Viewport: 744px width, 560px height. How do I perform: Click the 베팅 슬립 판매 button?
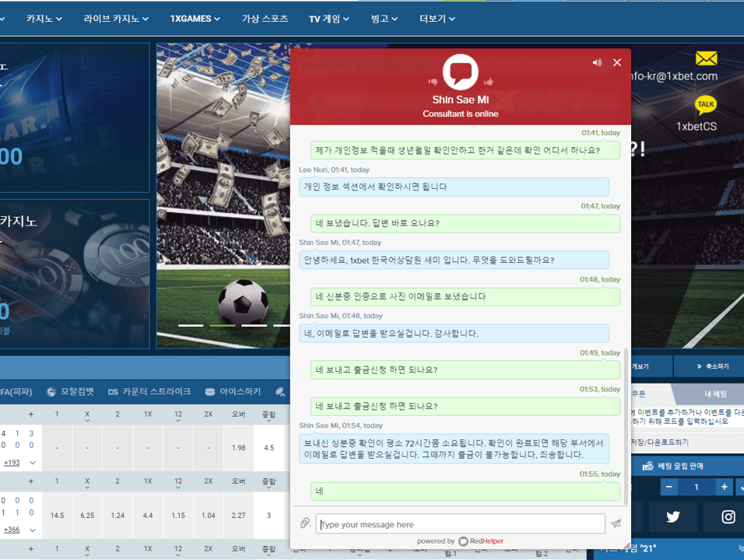pyautogui.click(x=673, y=466)
